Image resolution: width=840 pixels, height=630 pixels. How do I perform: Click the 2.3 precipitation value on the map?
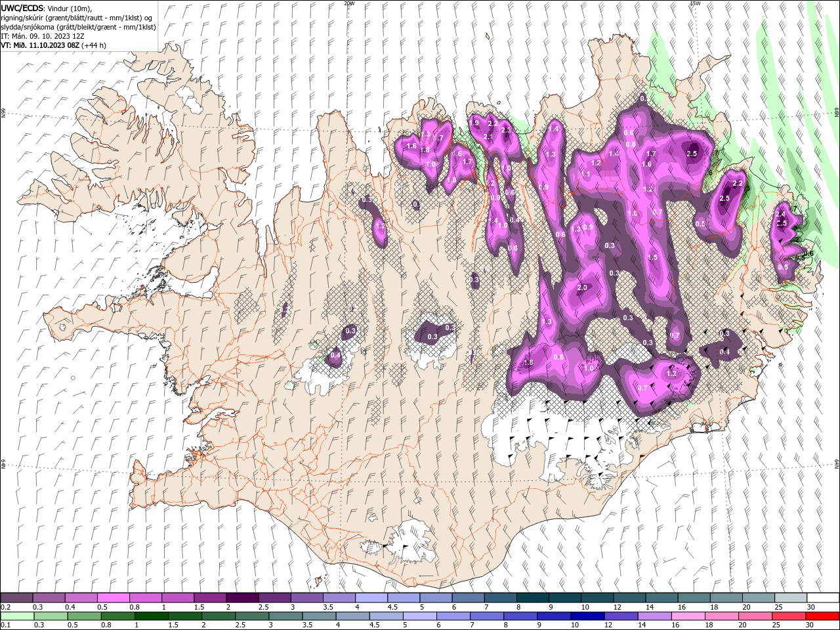pyautogui.click(x=505, y=131)
